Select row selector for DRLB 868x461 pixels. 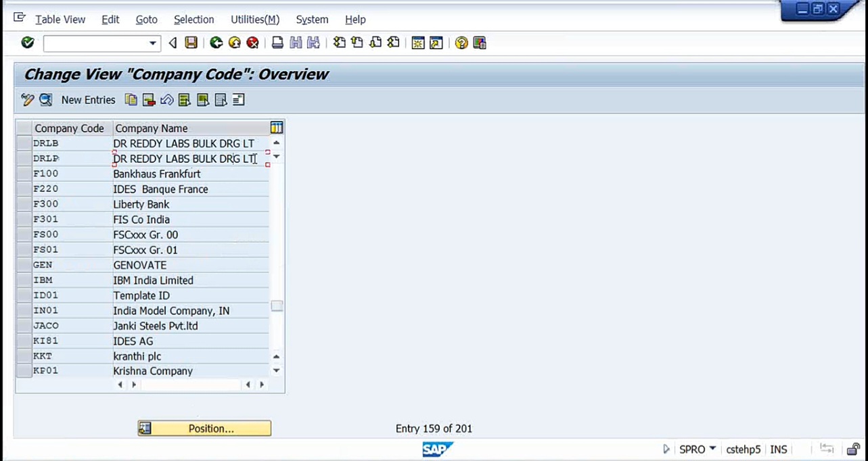(x=24, y=143)
